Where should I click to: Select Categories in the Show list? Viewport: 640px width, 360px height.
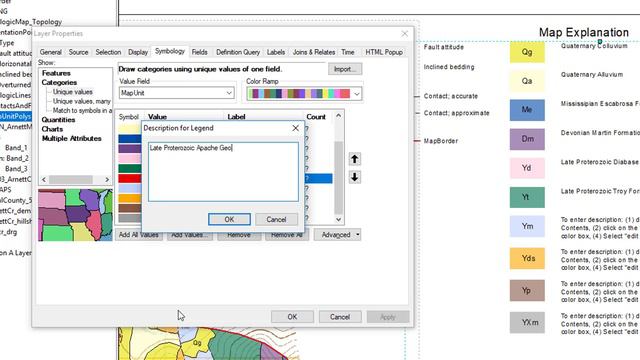59,82
